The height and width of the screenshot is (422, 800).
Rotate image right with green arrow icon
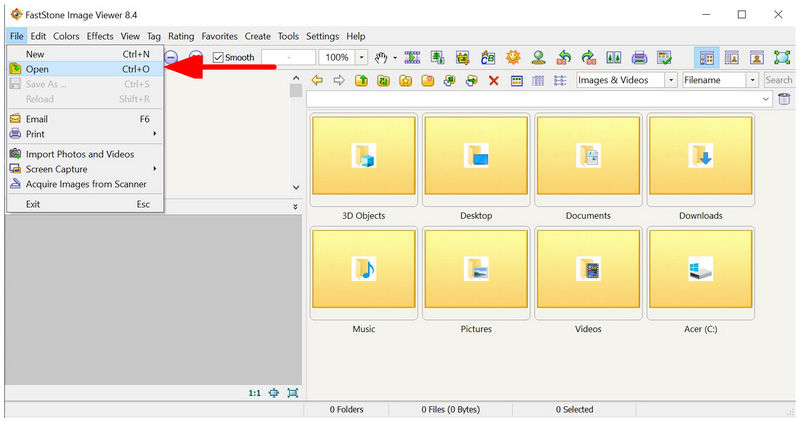pyautogui.click(x=589, y=57)
